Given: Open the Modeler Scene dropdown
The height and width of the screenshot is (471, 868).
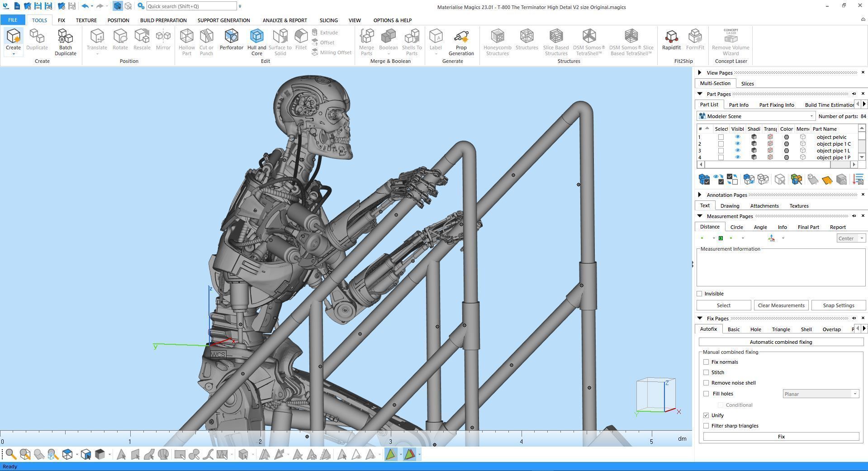Looking at the screenshot, I should pos(756,116).
